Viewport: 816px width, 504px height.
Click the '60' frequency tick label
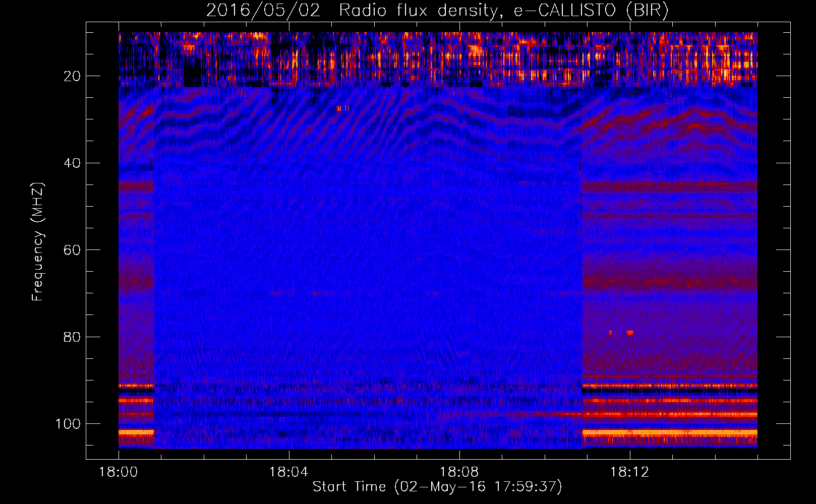(x=72, y=250)
